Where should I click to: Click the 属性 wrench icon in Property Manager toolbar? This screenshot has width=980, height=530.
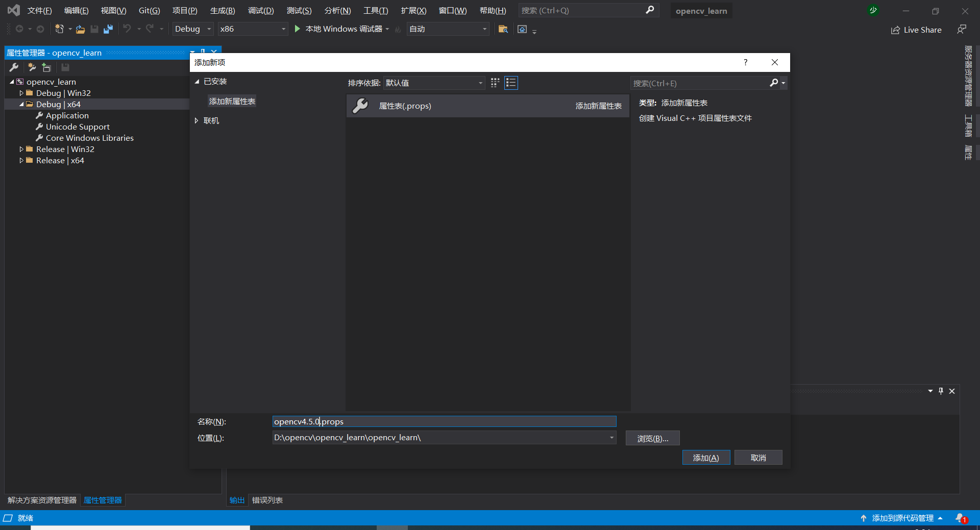(x=14, y=67)
